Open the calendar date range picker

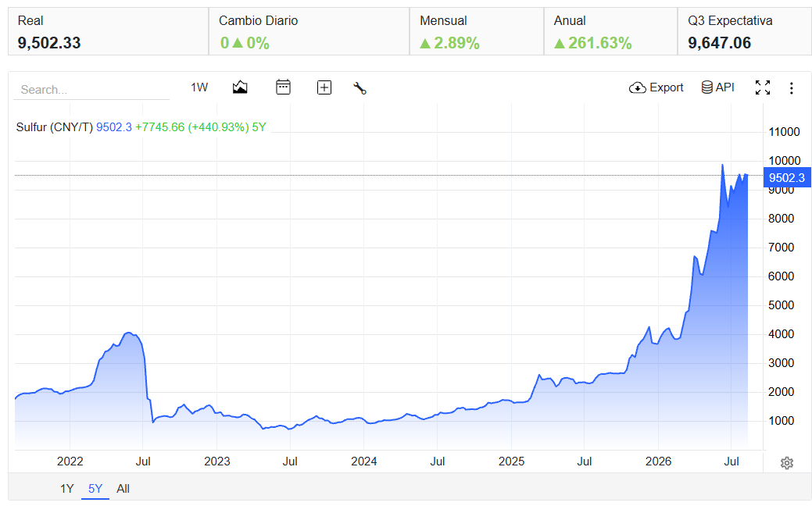(x=283, y=87)
